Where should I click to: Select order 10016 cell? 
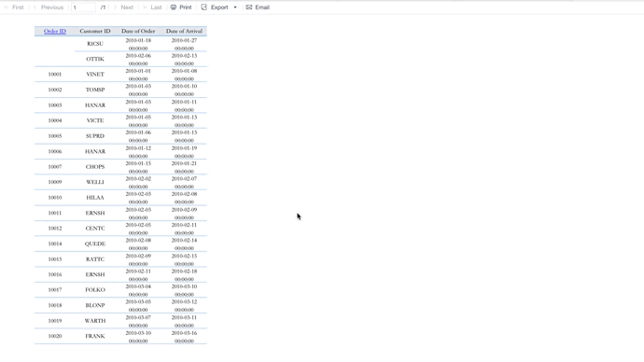[55, 274]
